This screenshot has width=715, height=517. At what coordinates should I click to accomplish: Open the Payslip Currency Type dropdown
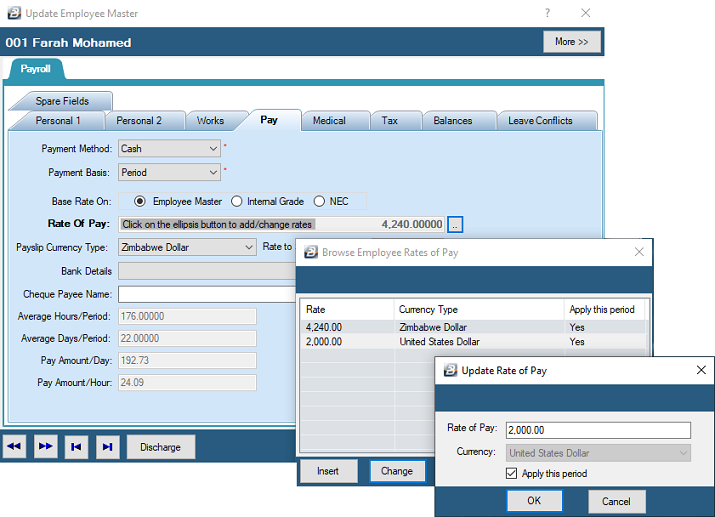point(187,247)
